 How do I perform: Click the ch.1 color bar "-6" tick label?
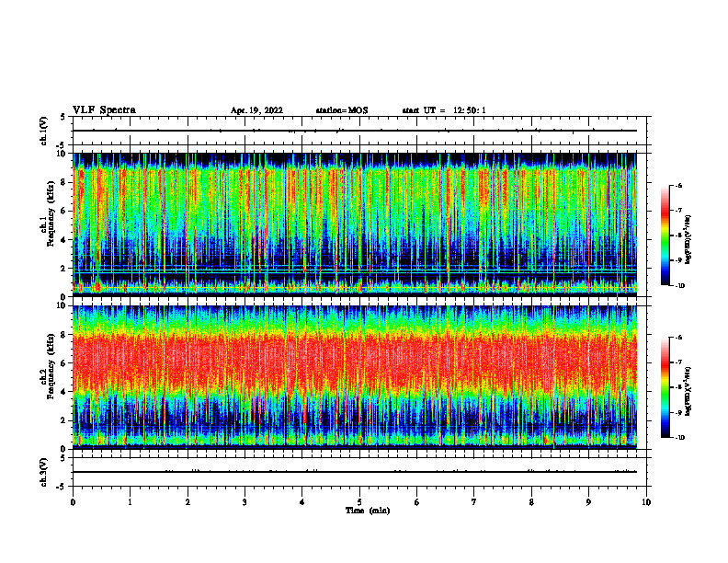678,186
